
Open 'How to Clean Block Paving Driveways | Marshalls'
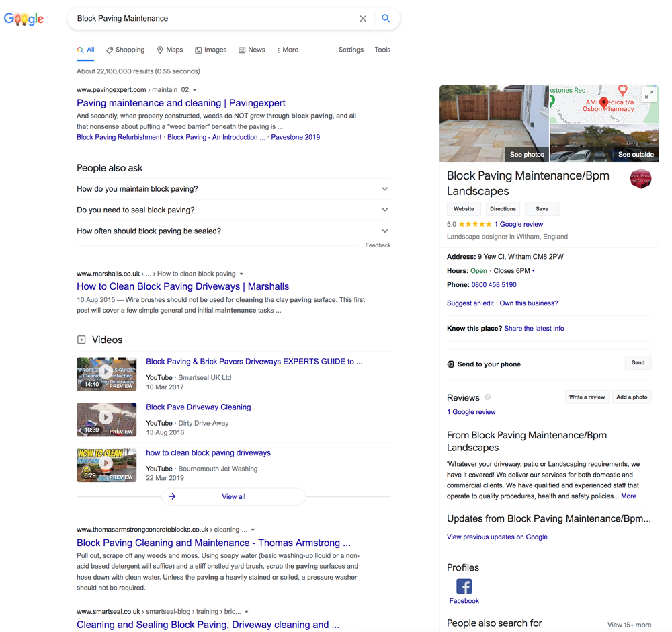pyautogui.click(x=183, y=286)
